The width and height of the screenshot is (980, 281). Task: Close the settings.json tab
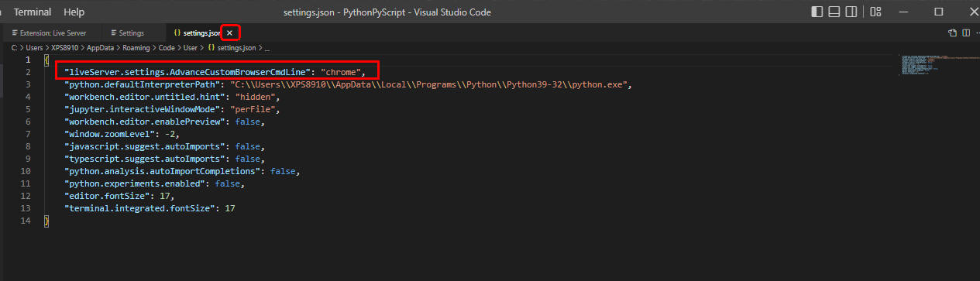click(x=229, y=33)
